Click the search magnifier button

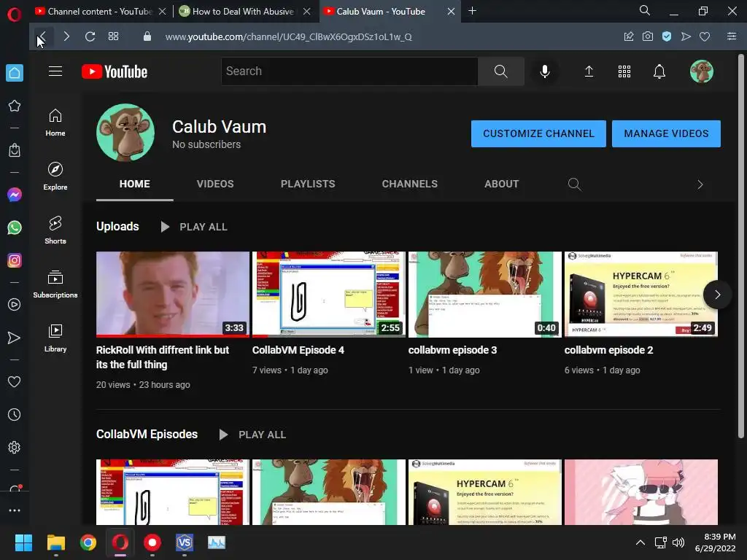tap(500, 71)
